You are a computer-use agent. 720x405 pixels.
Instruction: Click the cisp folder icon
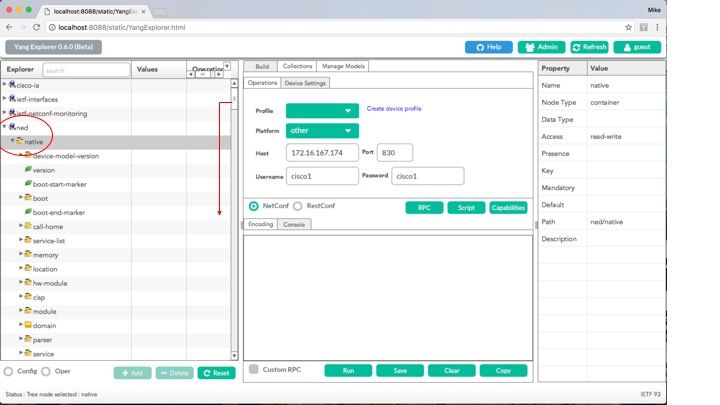(28, 297)
